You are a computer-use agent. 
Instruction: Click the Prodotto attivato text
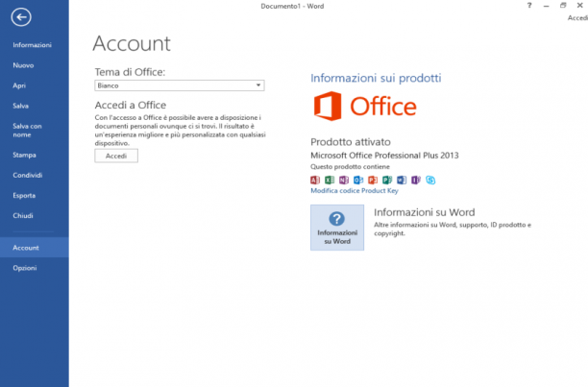pos(351,142)
